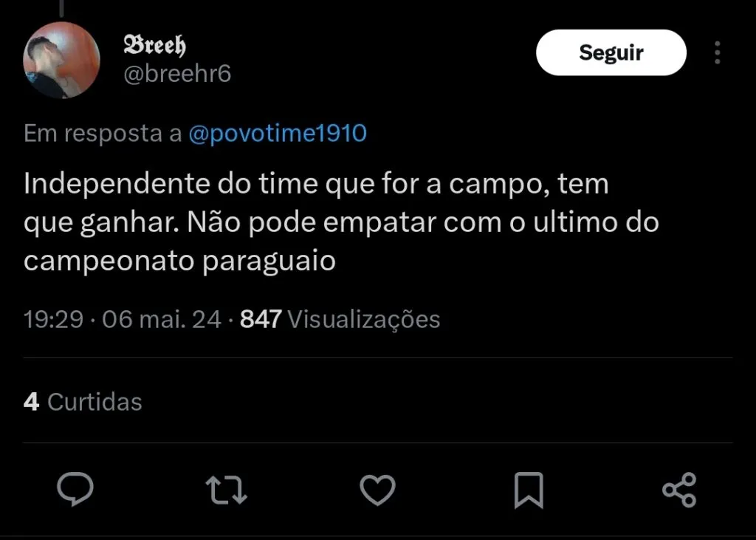Screen dimensions: 756x540
Task: Click the 06 mai. 24 date
Action: tap(162, 319)
